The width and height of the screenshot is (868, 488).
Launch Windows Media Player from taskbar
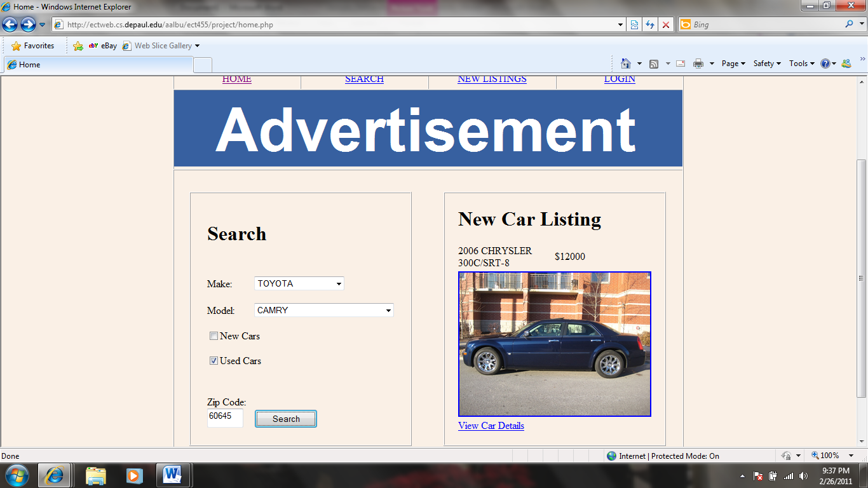click(133, 475)
